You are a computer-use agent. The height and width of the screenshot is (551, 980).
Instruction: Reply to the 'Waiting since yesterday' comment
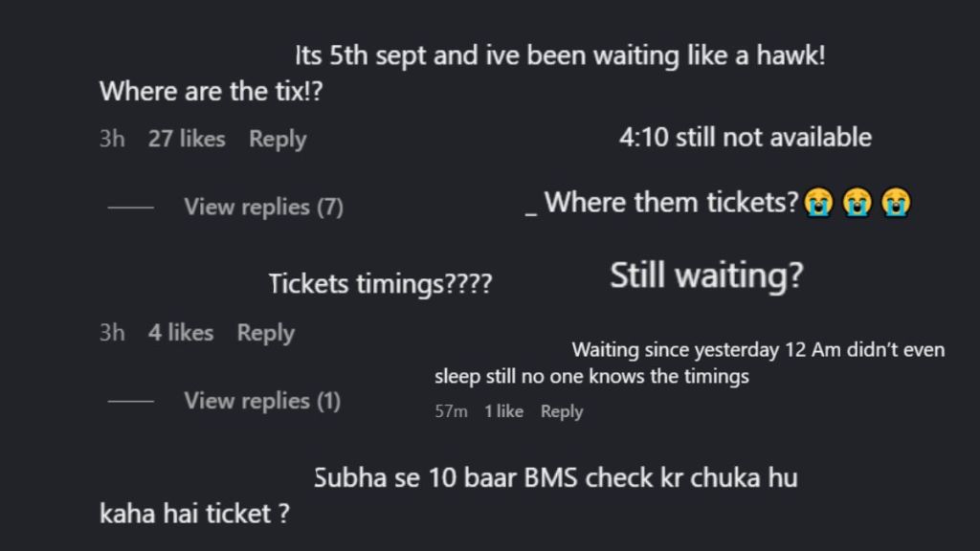click(562, 411)
